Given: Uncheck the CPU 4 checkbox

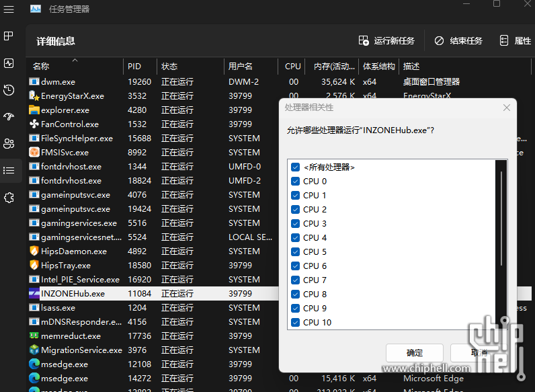Looking at the screenshot, I should click(296, 237).
